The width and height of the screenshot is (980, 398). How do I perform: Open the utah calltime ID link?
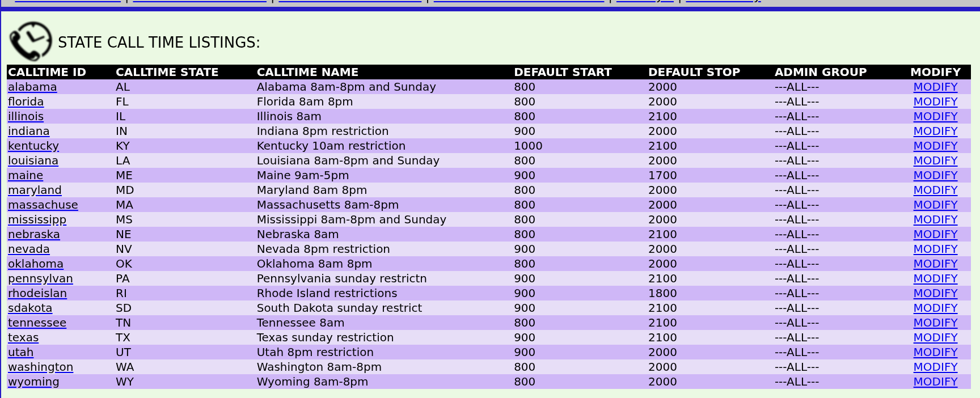point(20,352)
